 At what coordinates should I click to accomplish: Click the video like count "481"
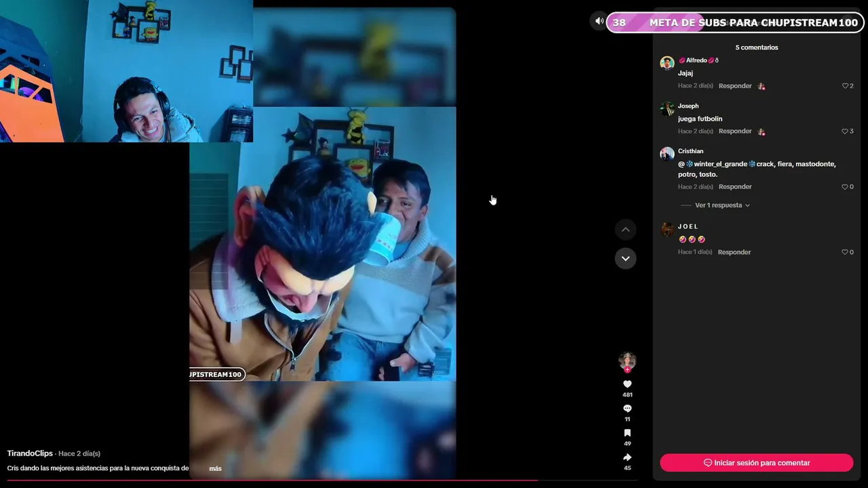[627, 395]
